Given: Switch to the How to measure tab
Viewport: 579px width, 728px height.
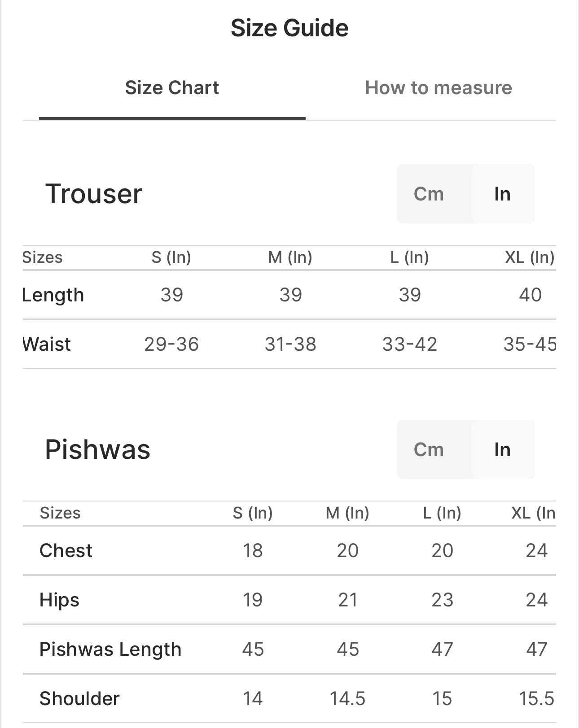Looking at the screenshot, I should coord(438,88).
